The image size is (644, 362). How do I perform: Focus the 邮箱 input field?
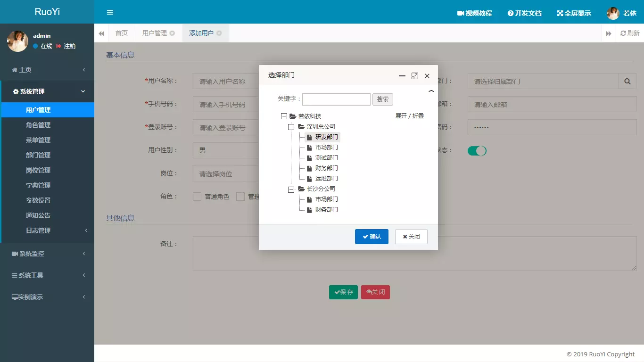click(552, 104)
